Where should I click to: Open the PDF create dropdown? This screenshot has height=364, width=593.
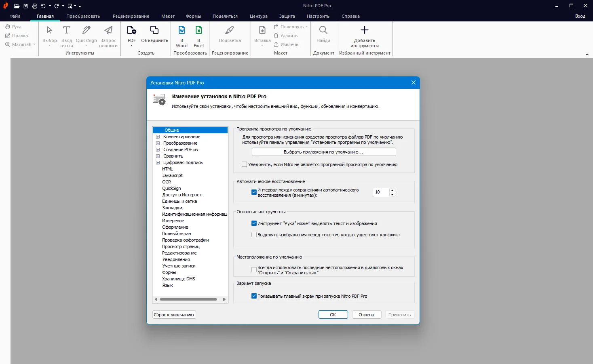[132, 45]
